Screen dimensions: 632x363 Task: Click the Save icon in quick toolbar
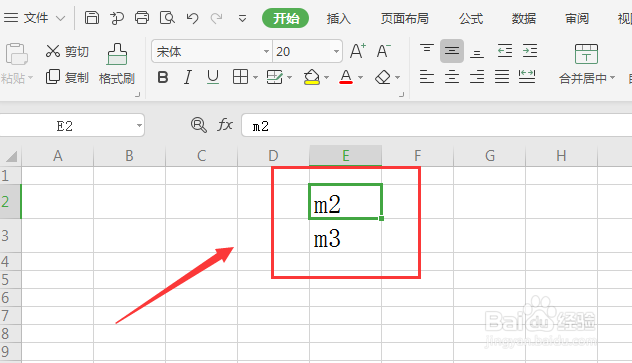click(91, 18)
